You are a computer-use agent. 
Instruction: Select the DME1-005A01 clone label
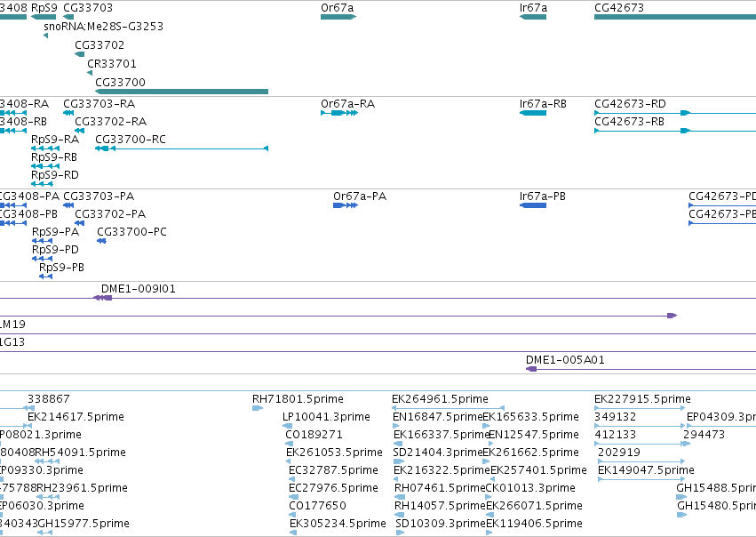[566, 360]
